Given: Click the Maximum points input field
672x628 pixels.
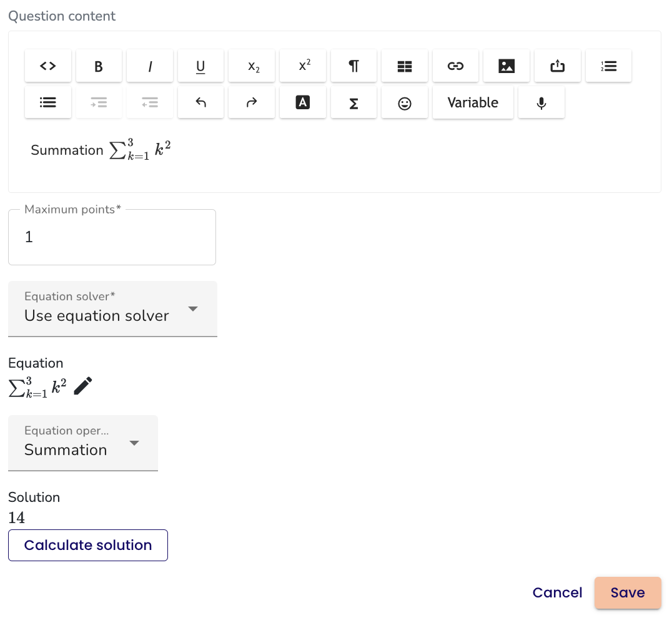Looking at the screenshot, I should coord(112,238).
